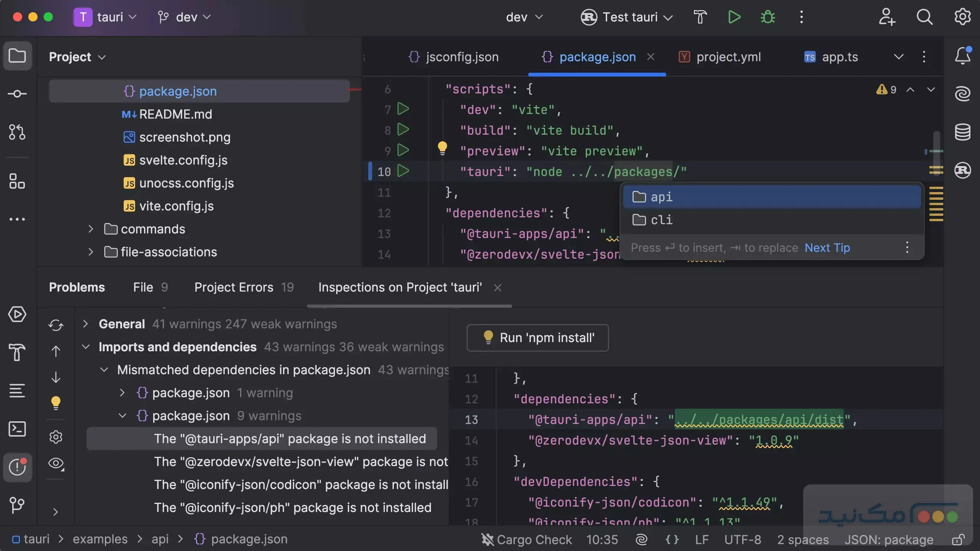Click the 'Next Tip' link in completion popup
Viewport: 980px width, 551px height.
point(827,248)
